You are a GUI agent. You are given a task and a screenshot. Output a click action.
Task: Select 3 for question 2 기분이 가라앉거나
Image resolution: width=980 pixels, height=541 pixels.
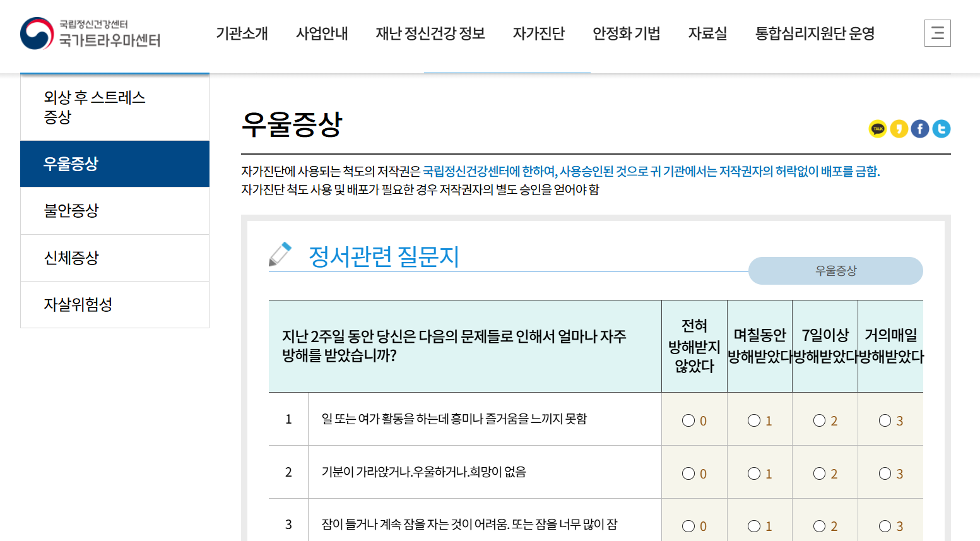pos(885,473)
